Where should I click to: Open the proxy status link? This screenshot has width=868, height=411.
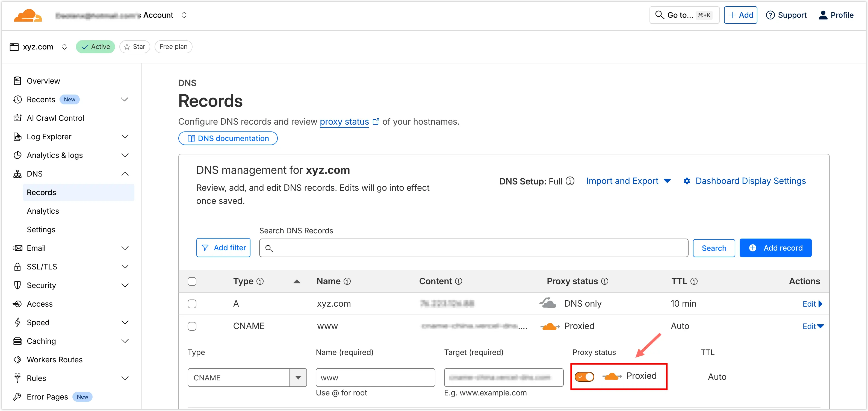[344, 122]
